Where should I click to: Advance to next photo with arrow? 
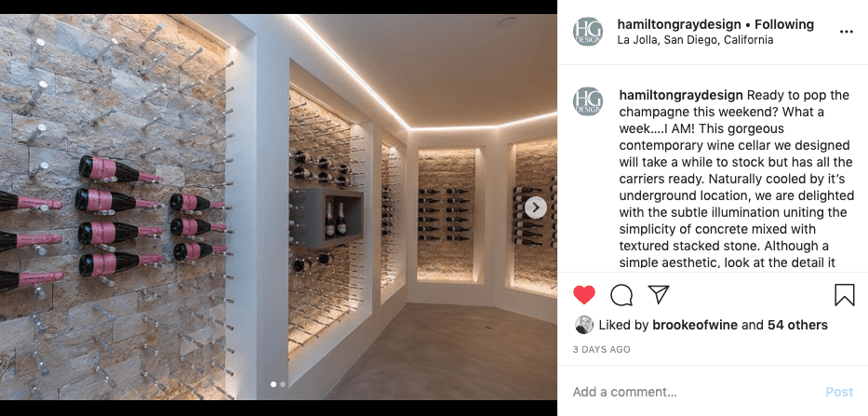click(535, 208)
